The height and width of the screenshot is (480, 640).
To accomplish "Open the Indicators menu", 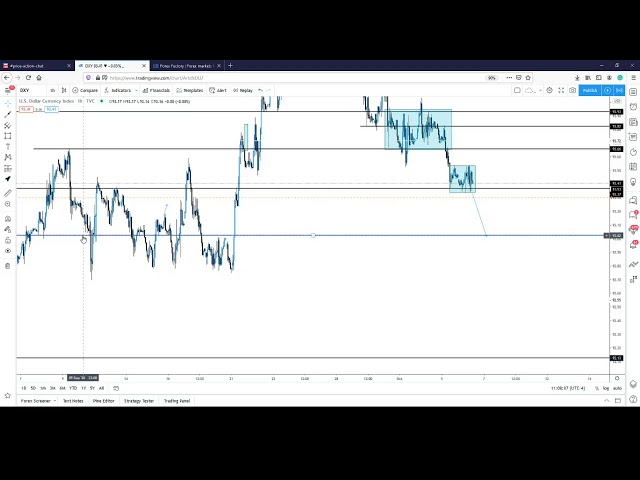I will pyautogui.click(x=120, y=90).
